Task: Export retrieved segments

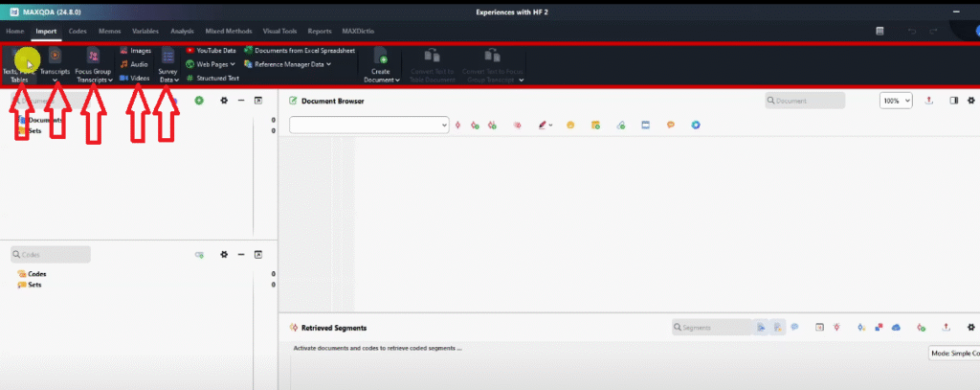Action: click(946, 328)
